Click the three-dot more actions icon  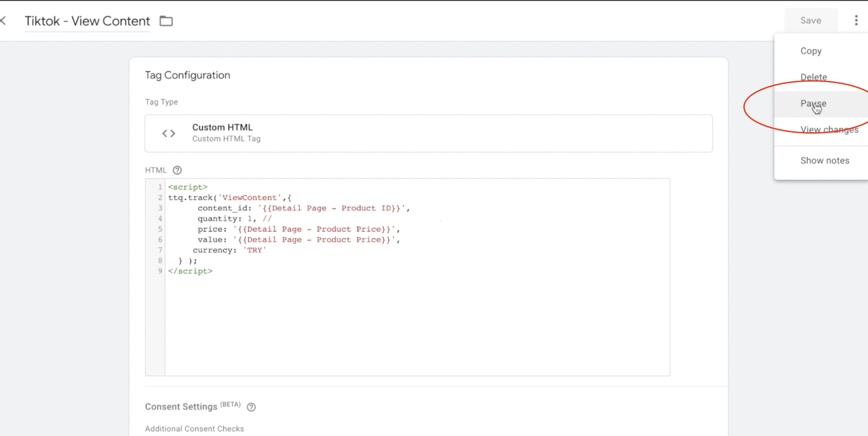pyautogui.click(x=856, y=20)
